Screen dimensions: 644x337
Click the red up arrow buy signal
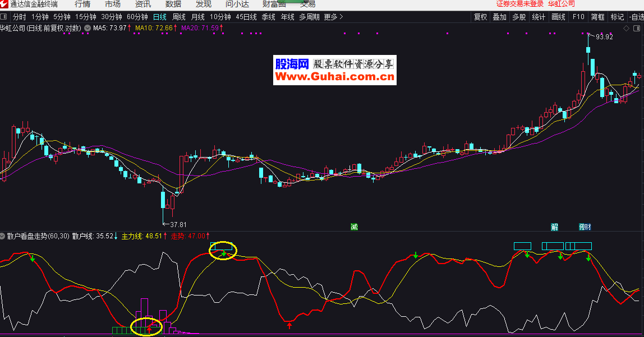289,325
